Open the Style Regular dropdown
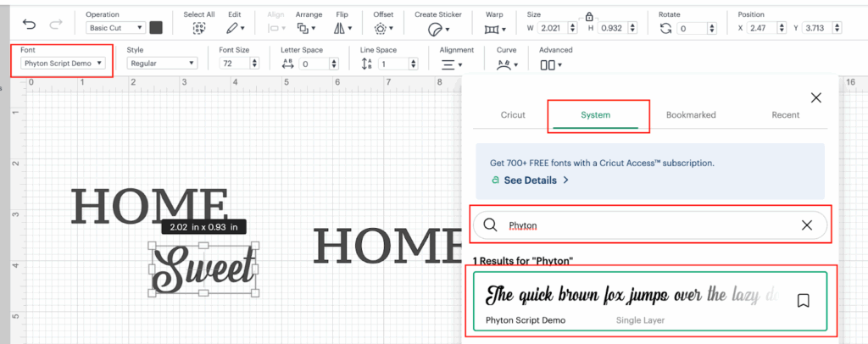 161,64
